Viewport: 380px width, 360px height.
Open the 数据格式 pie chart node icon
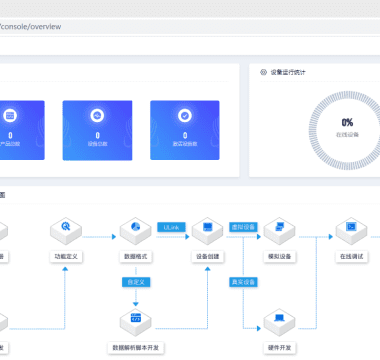(136, 231)
